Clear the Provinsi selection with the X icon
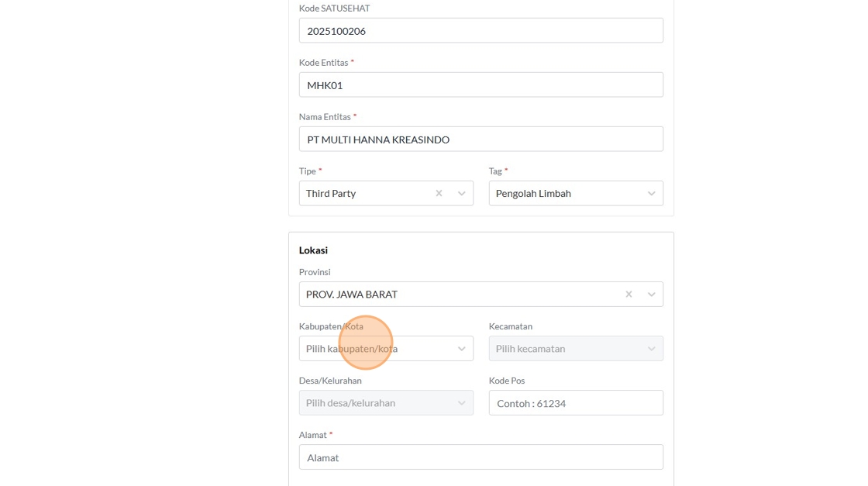 point(629,295)
